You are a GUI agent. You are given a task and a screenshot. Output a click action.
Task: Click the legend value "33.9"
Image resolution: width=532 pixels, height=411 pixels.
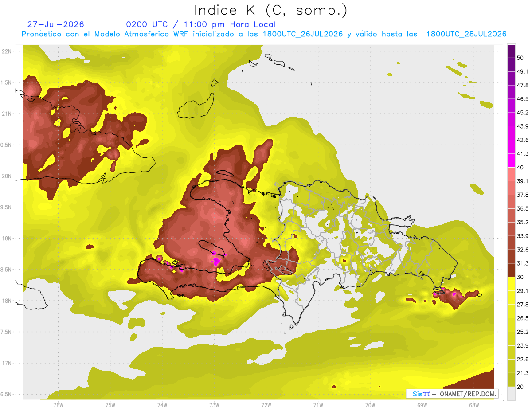[x=522, y=236]
